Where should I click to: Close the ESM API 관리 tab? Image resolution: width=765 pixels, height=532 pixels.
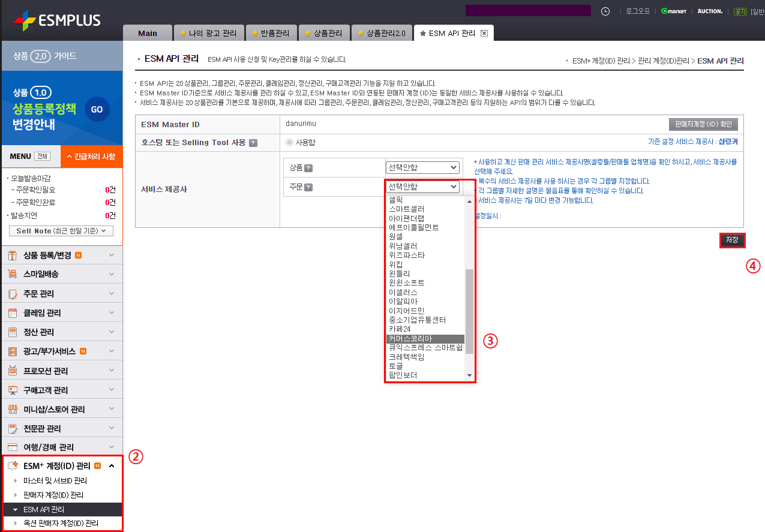coord(484,33)
